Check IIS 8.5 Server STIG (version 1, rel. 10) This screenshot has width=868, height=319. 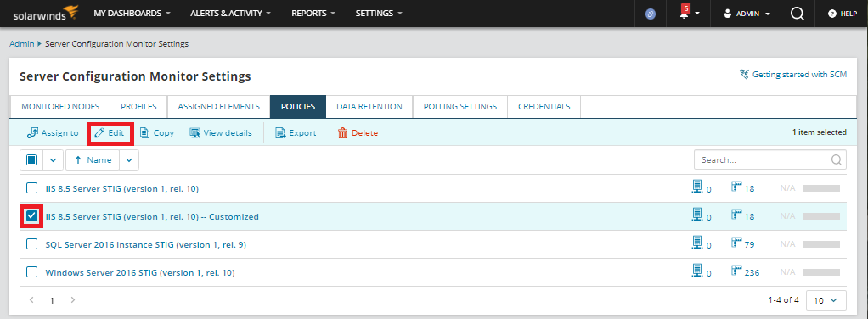32,188
